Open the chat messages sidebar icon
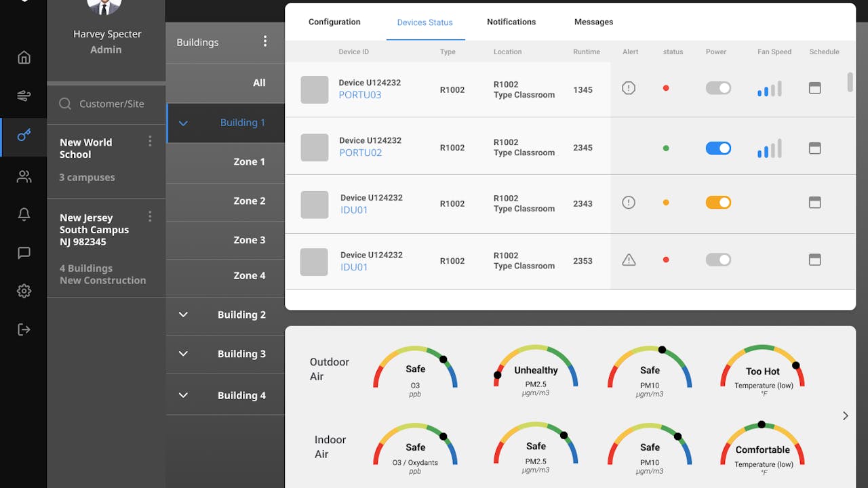Viewport: 868px width, 488px height. pos(24,253)
